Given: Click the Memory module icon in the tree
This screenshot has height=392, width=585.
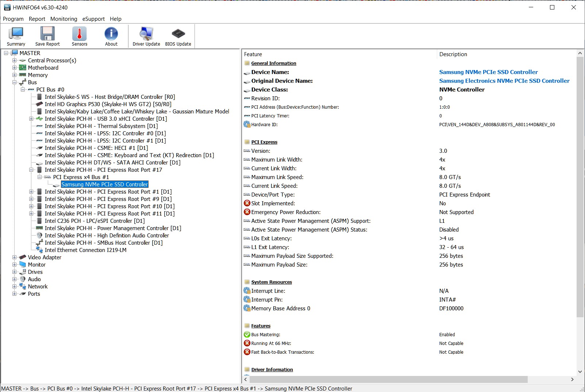Looking at the screenshot, I should [x=23, y=75].
